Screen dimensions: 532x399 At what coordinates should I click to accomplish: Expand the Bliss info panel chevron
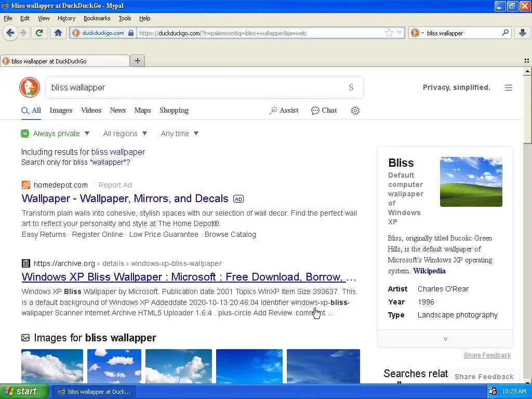point(445,339)
